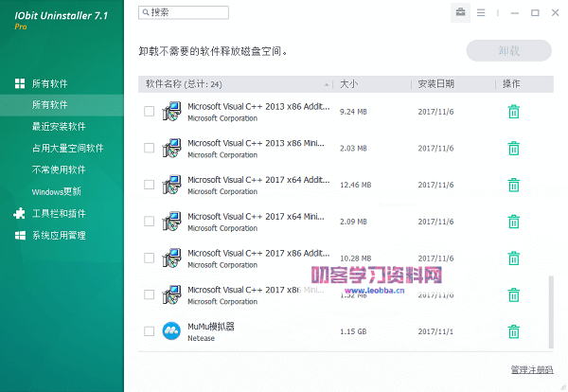Select the MuMu模拟器 name text

[x=211, y=327]
